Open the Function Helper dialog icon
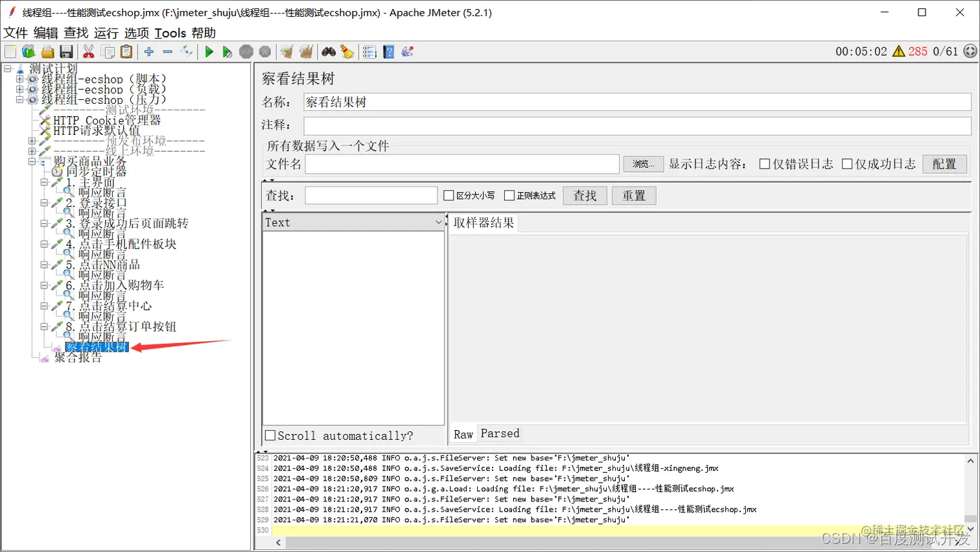The height and width of the screenshot is (552, 980). 369,51
